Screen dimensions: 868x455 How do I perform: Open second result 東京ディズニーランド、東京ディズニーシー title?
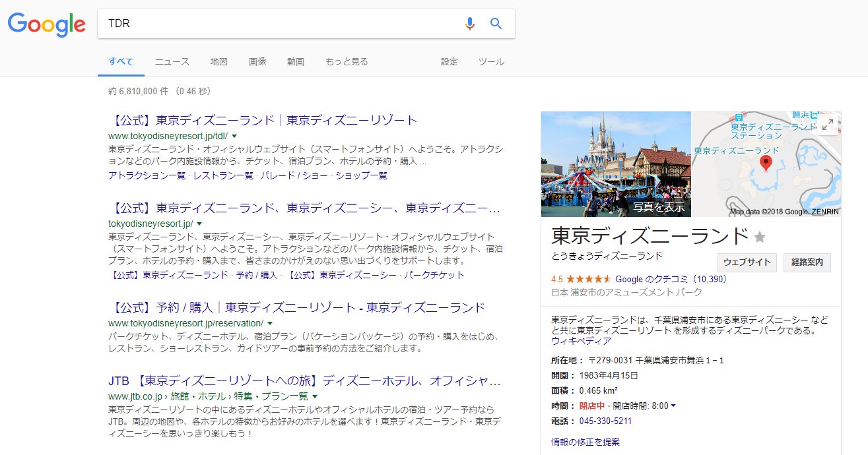pyautogui.click(x=304, y=208)
